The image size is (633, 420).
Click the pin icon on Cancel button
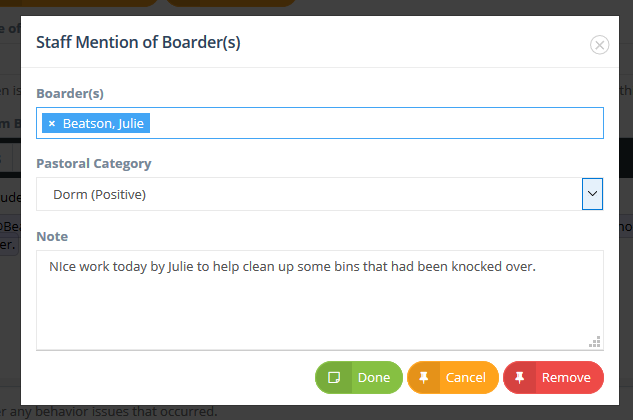point(423,377)
